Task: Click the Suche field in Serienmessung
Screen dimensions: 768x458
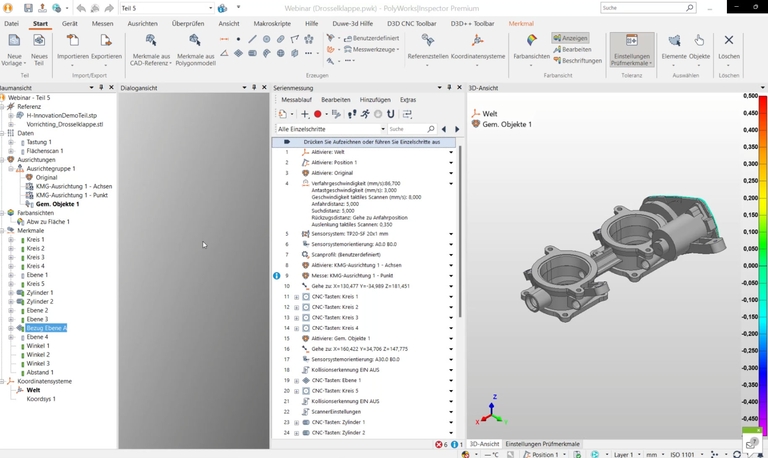Action: point(411,129)
